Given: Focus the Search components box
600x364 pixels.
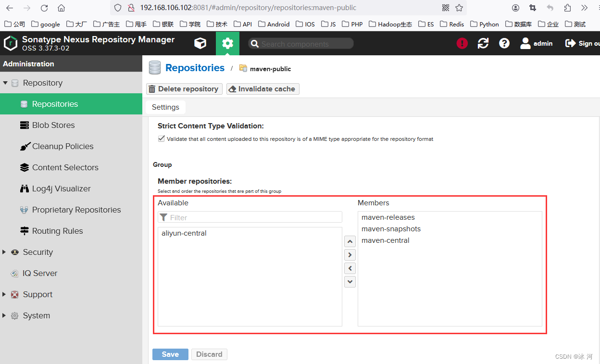Looking at the screenshot, I should tap(301, 44).
